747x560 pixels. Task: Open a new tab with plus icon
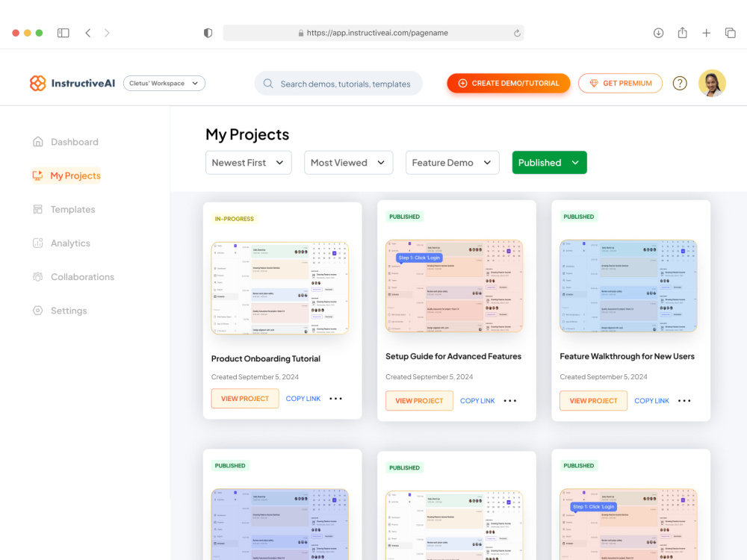[x=707, y=33]
